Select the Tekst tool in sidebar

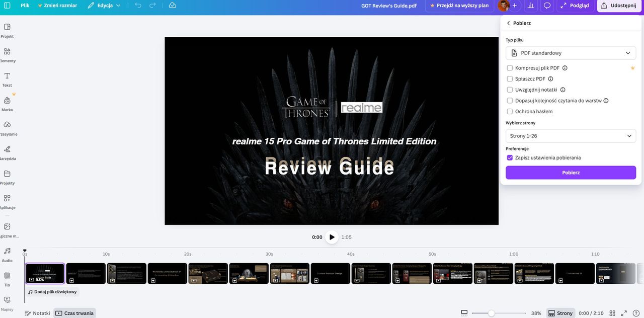coord(7,79)
